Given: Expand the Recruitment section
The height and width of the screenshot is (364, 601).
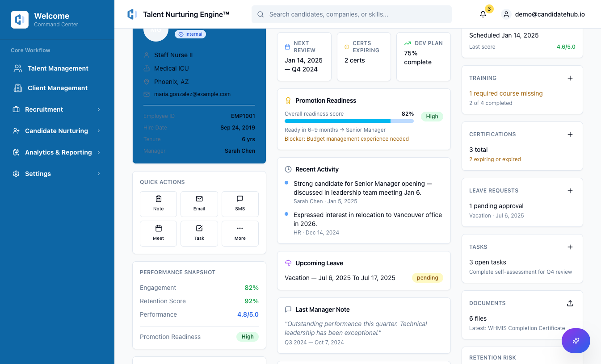Looking at the screenshot, I should [57, 109].
